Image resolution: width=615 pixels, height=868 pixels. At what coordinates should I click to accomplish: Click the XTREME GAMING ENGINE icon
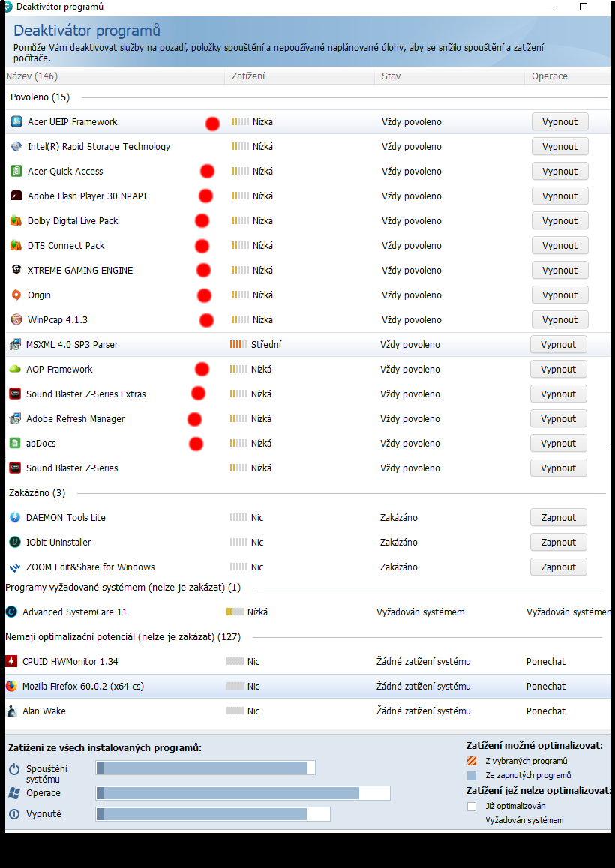[x=16, y=270]
